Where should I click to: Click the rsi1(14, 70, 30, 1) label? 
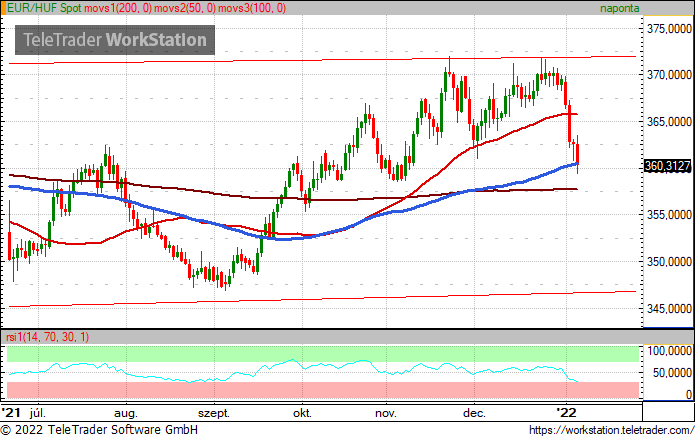coord(47,337)
